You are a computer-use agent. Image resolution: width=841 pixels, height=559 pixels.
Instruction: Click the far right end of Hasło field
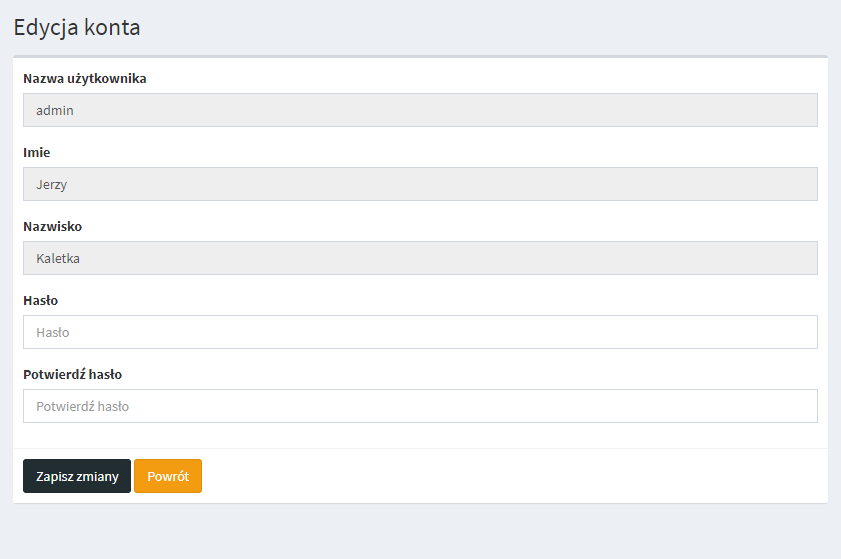(x=805, y=332)
